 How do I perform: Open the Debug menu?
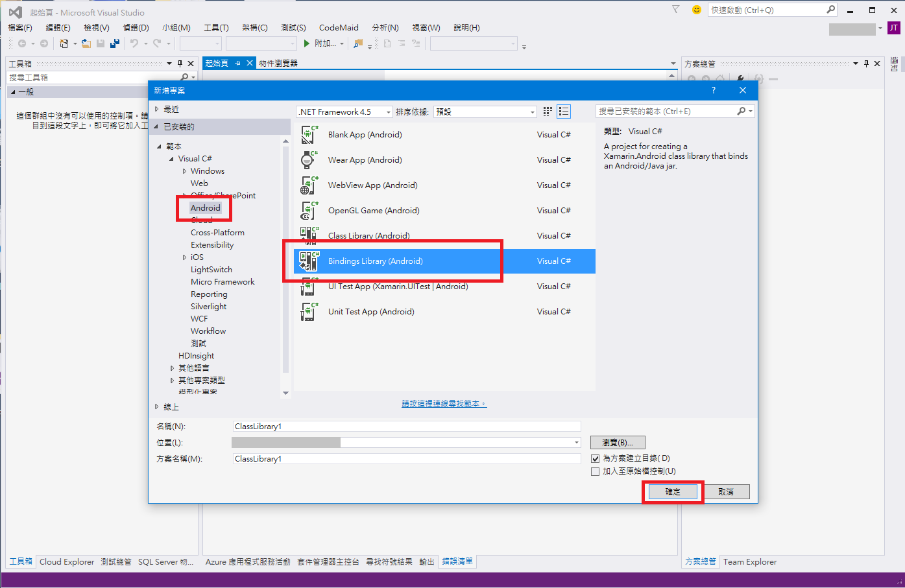tap(136, 28)
